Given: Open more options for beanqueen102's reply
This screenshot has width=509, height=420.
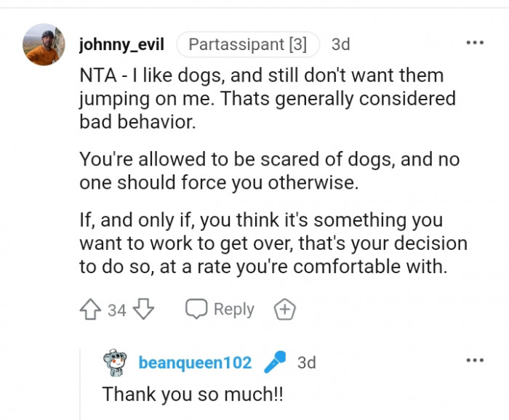Looking at the screenshot, I should 475,360.
